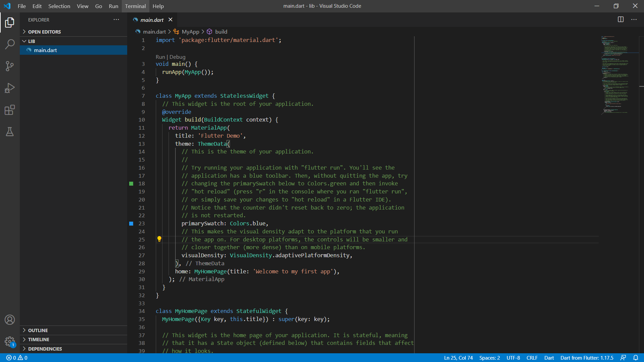
Task: Click the Run CodeLens above main()
Action: pyautogui.click(x=160, y=57)
